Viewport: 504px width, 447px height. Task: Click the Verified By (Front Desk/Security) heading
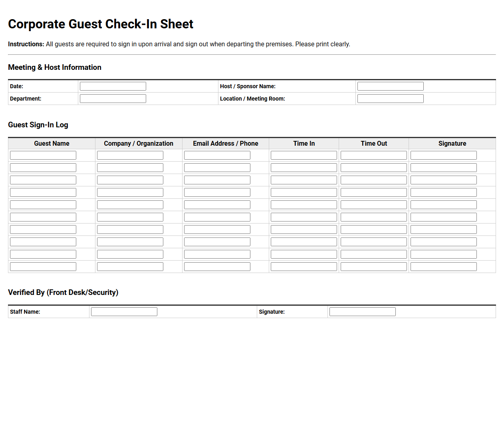click(x=63, y=293)
